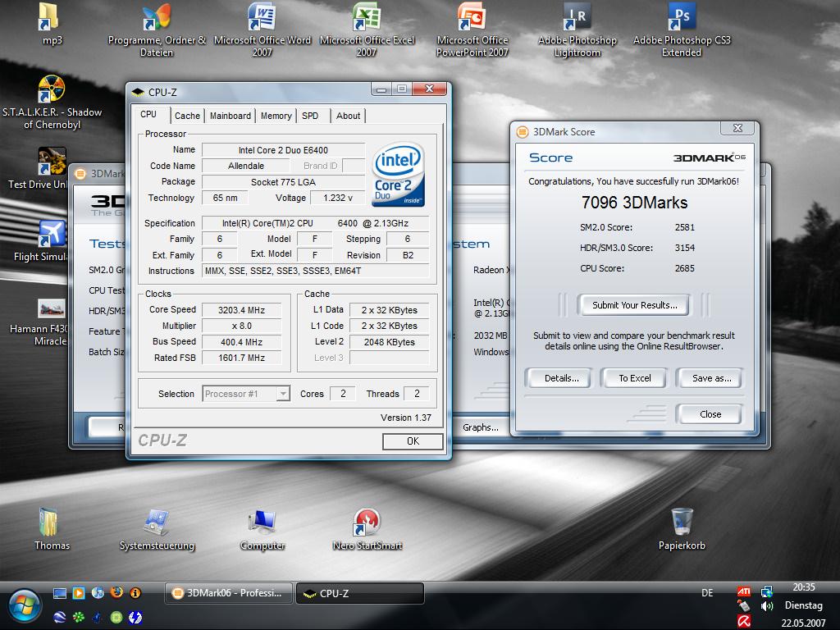
Task: Click the Package value Socket 775 LGA
Action: (x=283, y=182)
